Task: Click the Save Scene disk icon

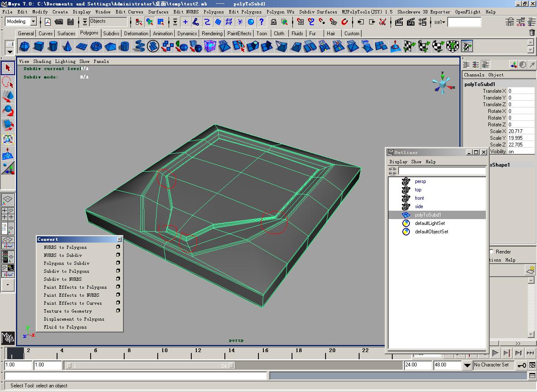Action: pos(70,22)
